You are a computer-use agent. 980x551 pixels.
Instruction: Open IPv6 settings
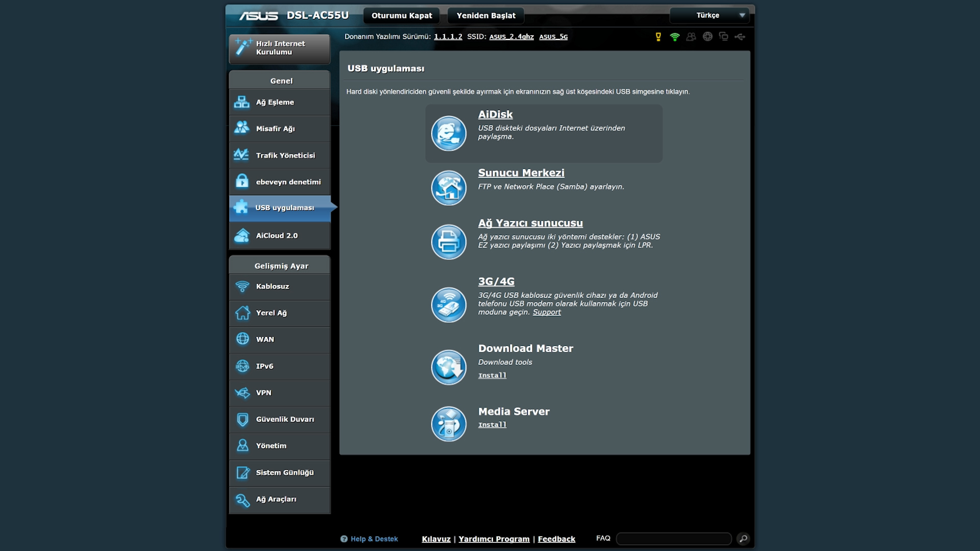click(x=280, y=366)
